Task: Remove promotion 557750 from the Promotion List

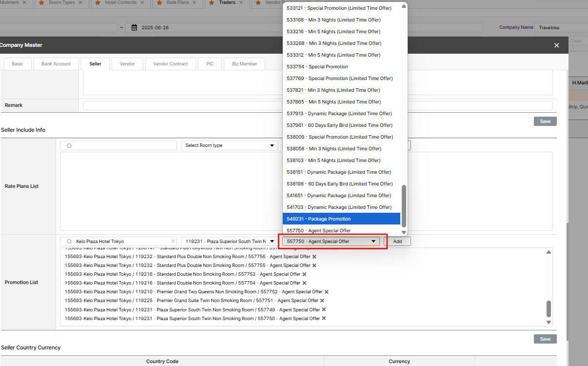Action: pyautogui.click(x=324, y=318)
